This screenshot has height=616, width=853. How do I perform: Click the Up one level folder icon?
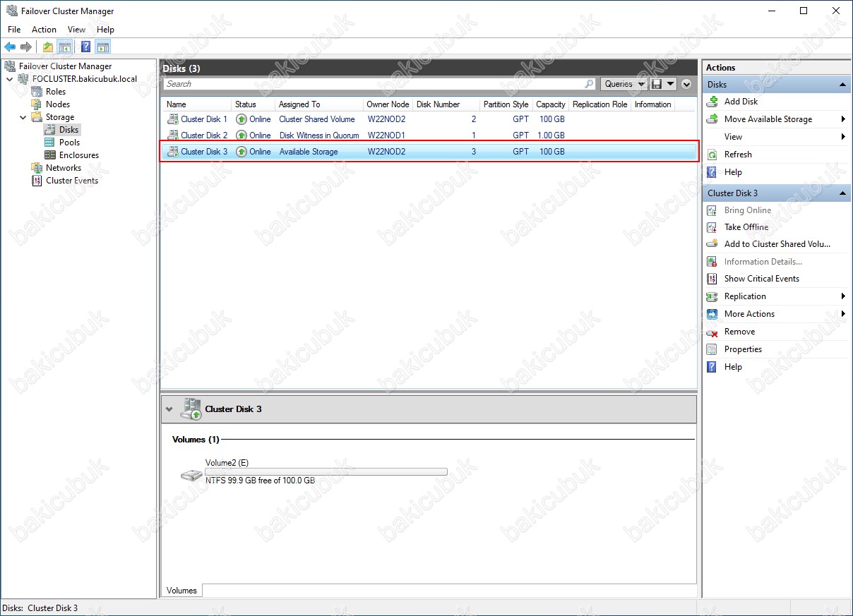coord(48,47)
